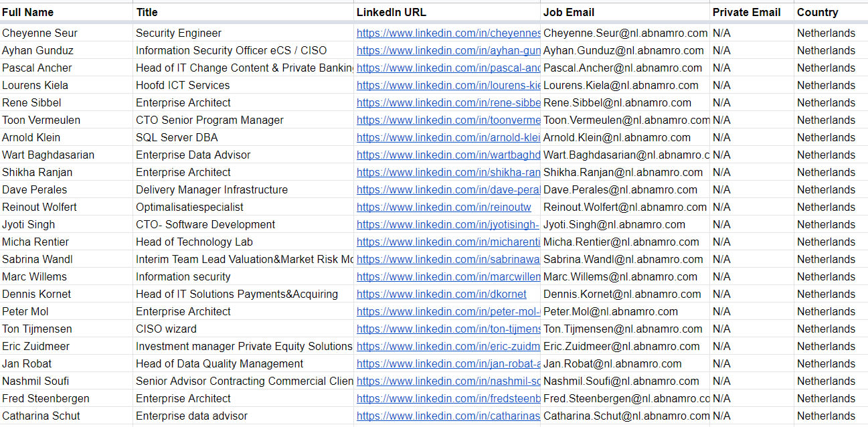This screenshot has width=868, height=427.
Task: Select the CTO Senior Program Manager cell
Action: tap(244, 120)
